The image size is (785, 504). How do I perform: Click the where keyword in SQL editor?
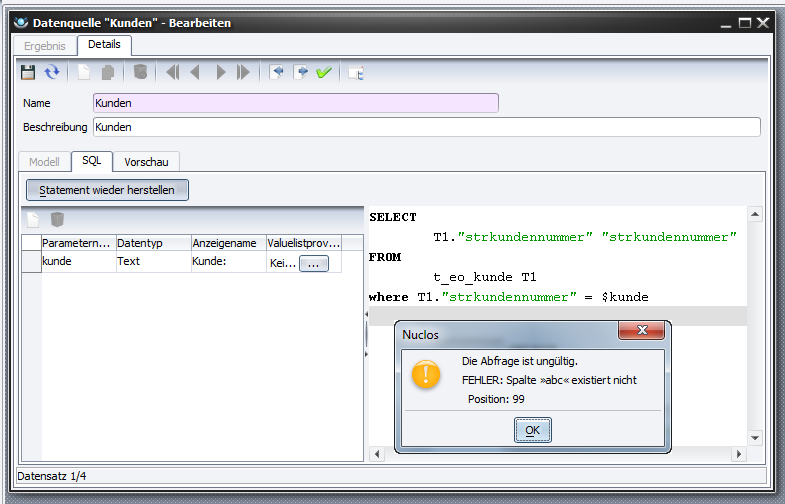(388, 297)
